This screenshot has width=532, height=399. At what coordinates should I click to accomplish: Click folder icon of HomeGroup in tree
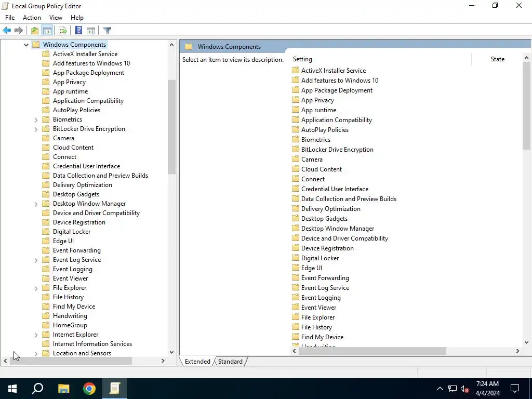46,325
